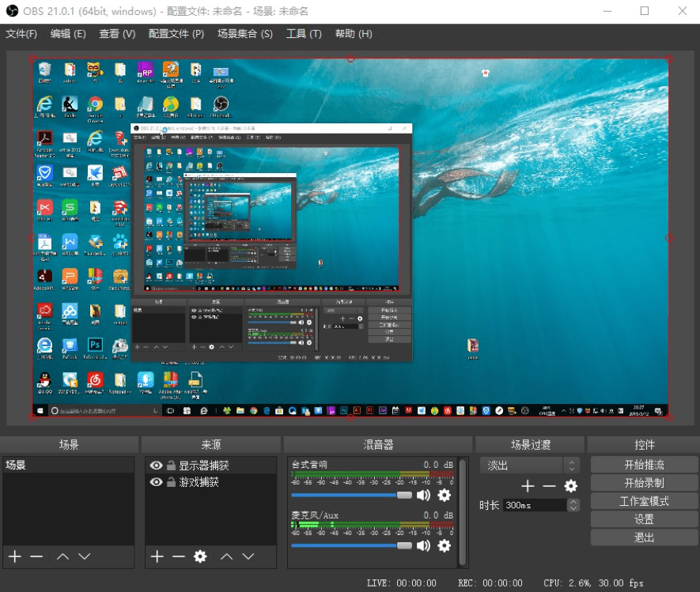Unlock the 显示器捕获 source lock icon
The height and width of the screenshot is (592, 700).
pyautogui.click(x=171, y=466)
